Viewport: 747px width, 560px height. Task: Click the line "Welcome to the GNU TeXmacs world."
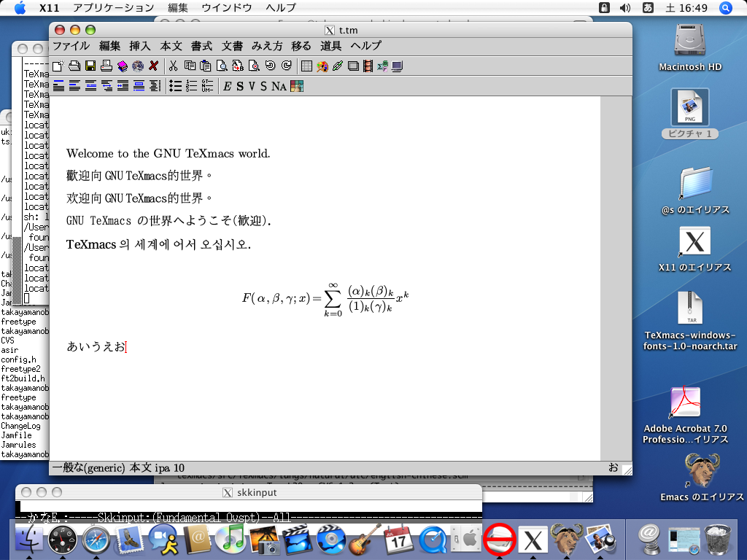(169, 153)
